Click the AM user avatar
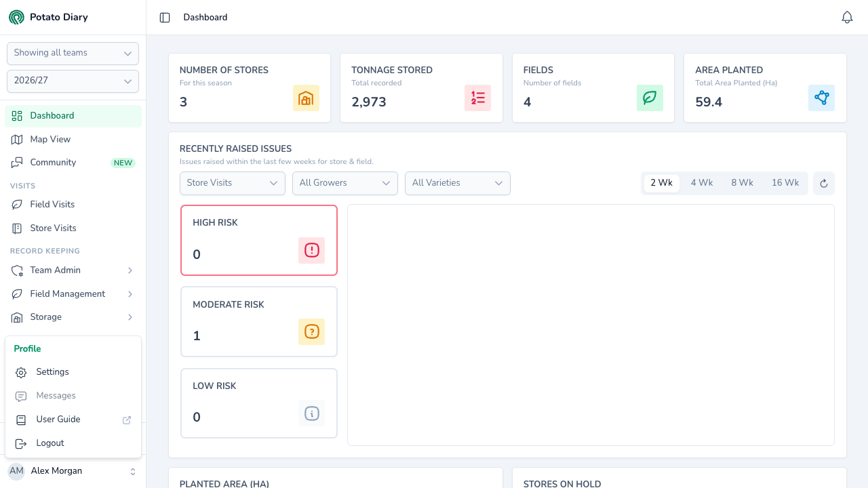This screenshot has width=868, height=488. coord(16,471)
